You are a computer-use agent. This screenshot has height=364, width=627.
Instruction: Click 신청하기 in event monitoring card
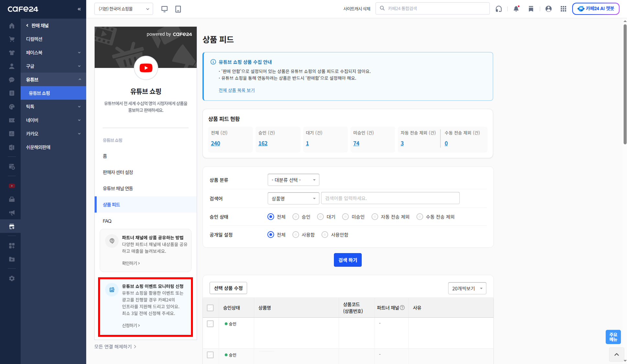coord(131,325)
